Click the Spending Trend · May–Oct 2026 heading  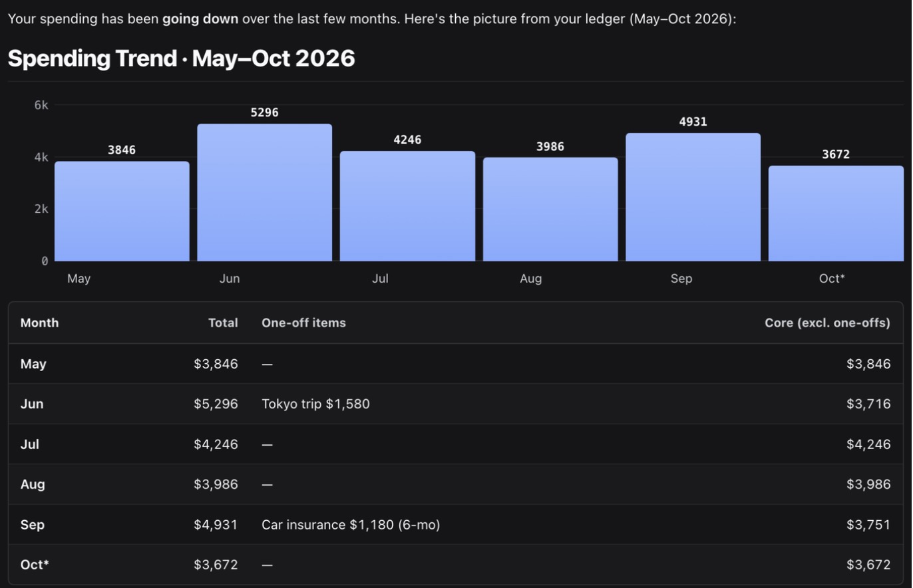(x=181, y=59)
